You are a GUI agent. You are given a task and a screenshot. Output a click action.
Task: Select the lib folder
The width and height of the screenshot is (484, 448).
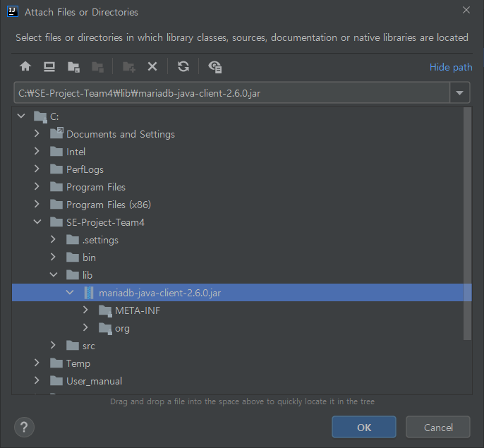point(79,275)
